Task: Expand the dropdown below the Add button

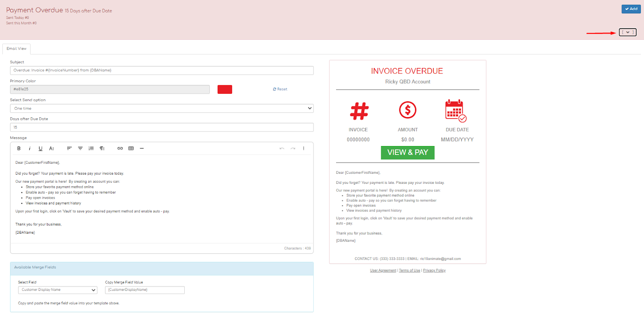Action: [x=627, y=32]
